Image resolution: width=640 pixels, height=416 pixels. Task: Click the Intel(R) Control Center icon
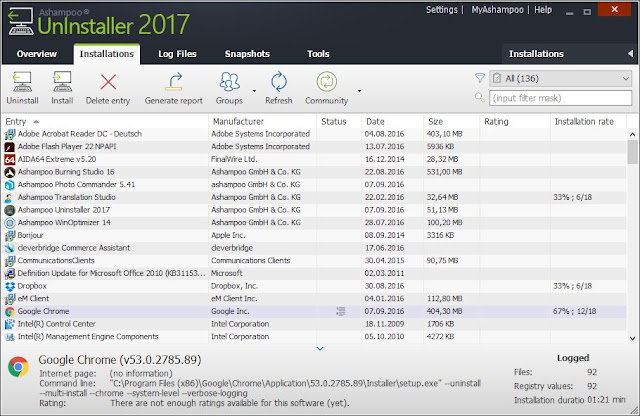[9, 324]
